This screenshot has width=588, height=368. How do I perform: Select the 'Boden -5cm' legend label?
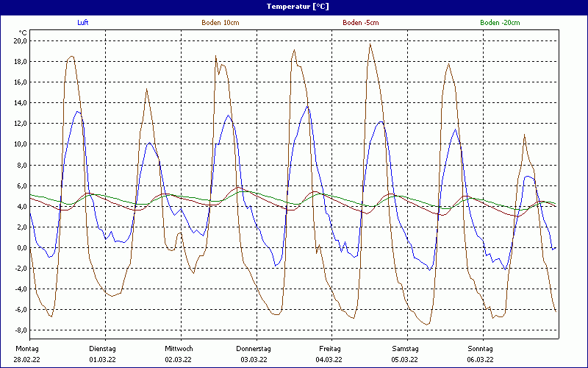pos(361,23)
